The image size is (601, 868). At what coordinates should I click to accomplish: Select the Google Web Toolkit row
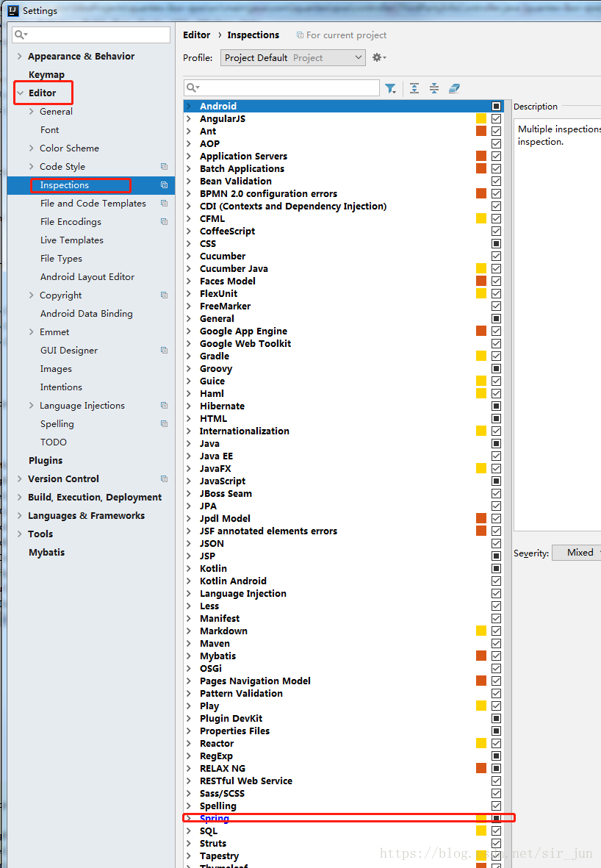(345, 344)
